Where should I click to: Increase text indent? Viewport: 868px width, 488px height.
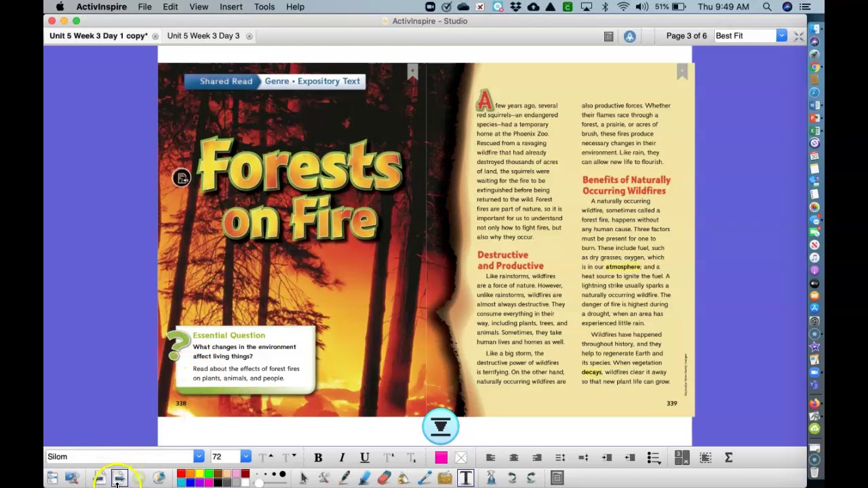tap(607, 457)
